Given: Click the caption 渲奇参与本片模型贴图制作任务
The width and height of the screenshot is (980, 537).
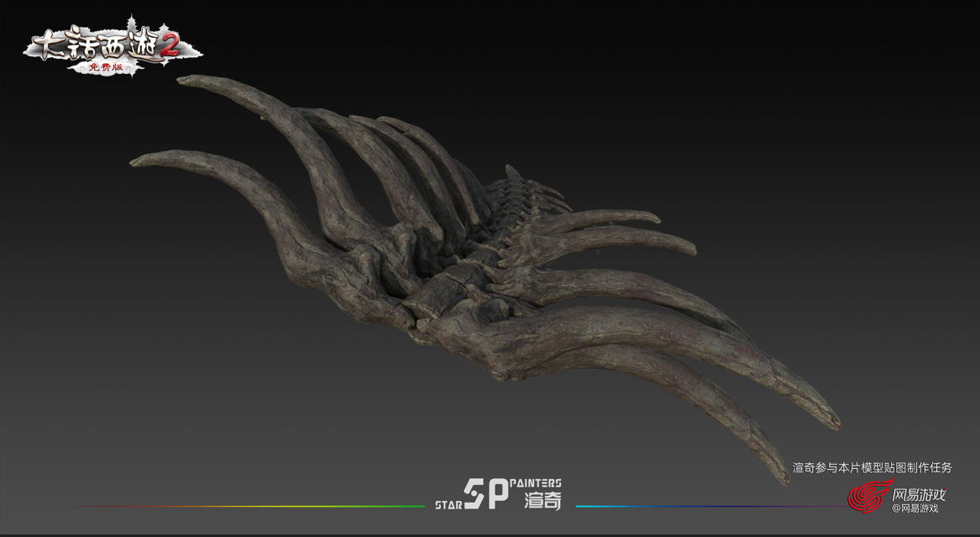Looking at the screenshot, I should pyautogui.click(x=872, y=467).
